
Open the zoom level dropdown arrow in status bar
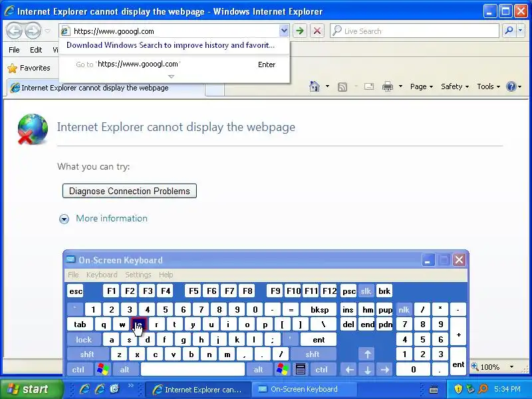(x=511, y=367)
